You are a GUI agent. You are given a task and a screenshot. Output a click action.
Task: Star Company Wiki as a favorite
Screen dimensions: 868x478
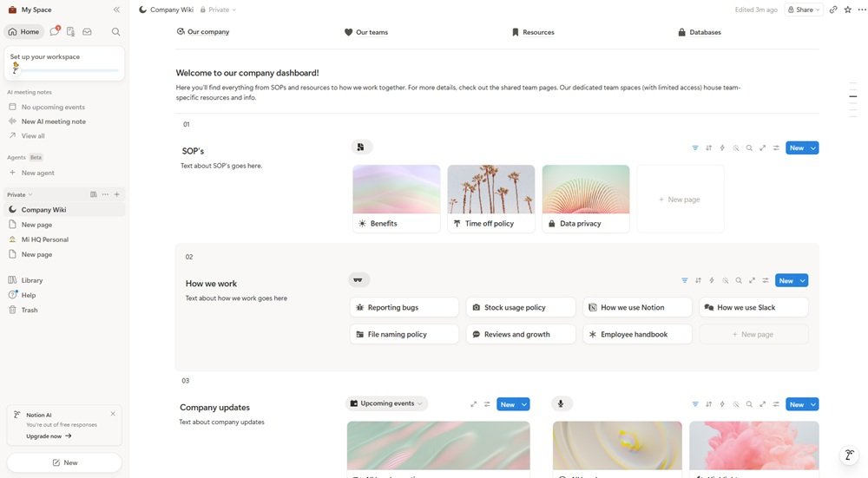tap(848, 10)
